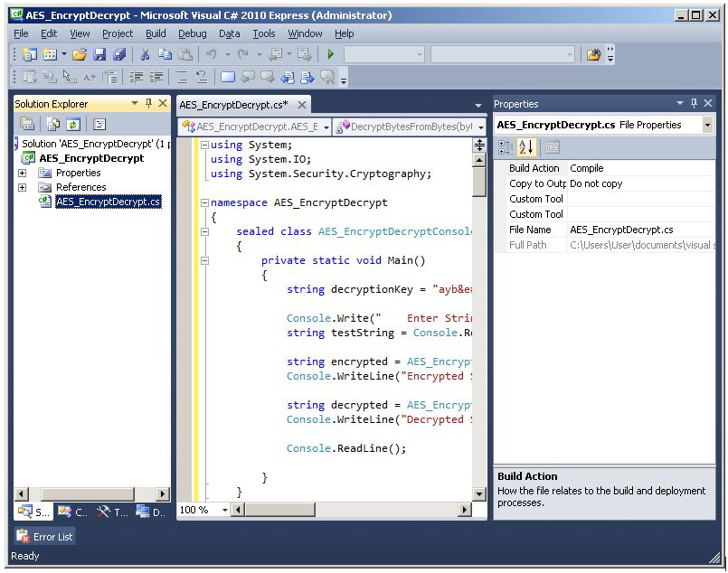
Task: Click Comment Out Selected Lines icon
Action: (x=182, y=78)
